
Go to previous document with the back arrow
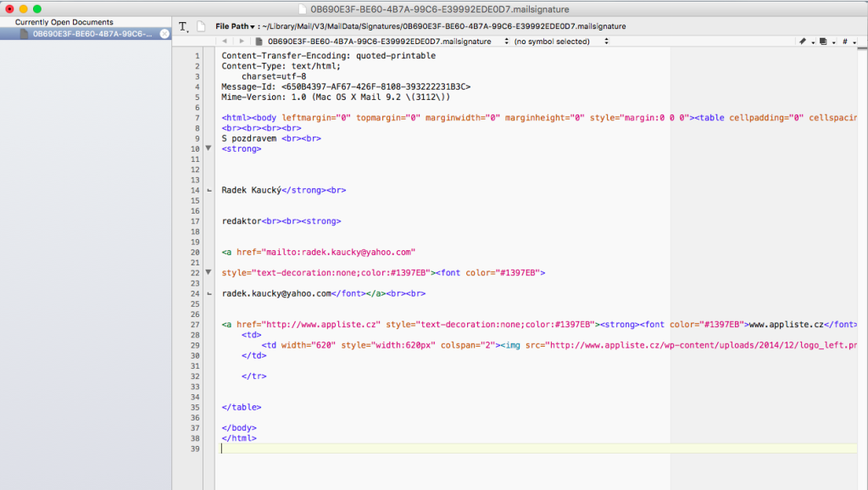coord(224,41)
